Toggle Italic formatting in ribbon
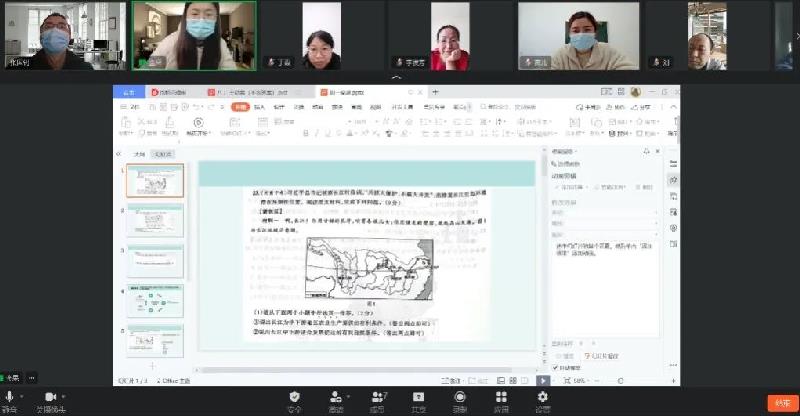Screen dimensions: 800x416 tap(316, 134)
